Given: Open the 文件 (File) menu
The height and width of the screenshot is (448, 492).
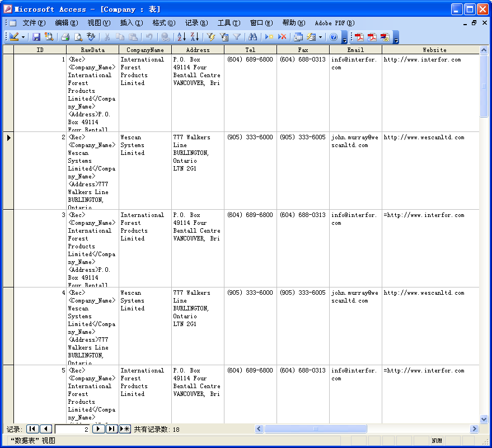Looking at the screenshot, I should point(34,23).
